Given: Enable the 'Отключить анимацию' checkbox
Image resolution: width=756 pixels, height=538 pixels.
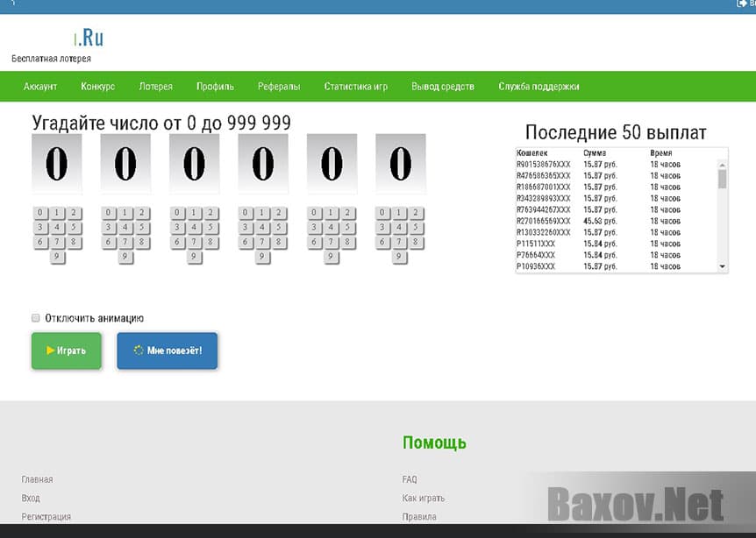Looking at the screenshot, I should click(36, 318).
